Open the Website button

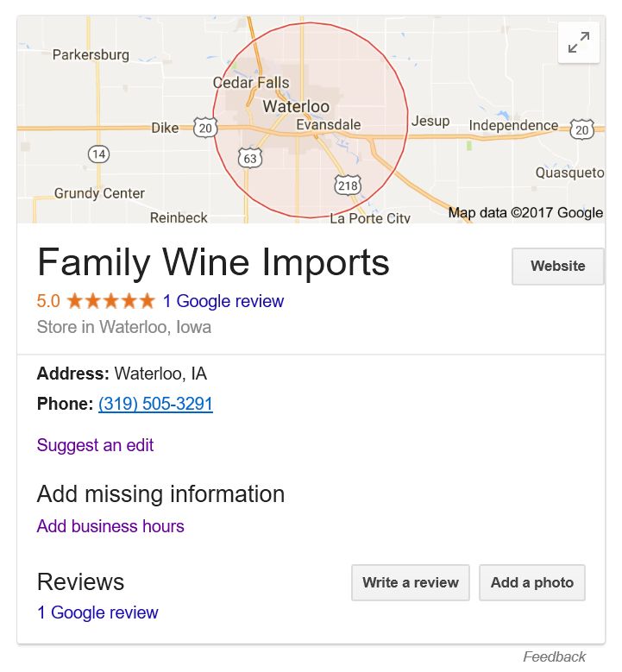coord(557,266)
